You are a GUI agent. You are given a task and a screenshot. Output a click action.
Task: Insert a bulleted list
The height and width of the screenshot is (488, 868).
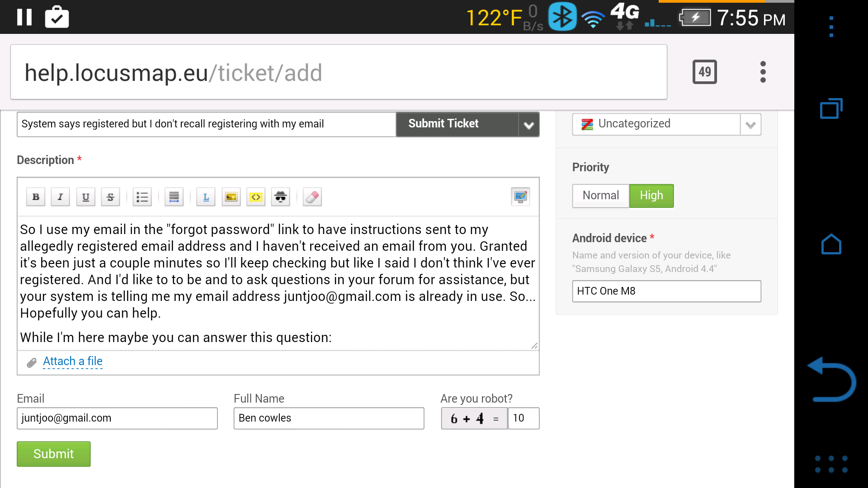pos(142,197)
